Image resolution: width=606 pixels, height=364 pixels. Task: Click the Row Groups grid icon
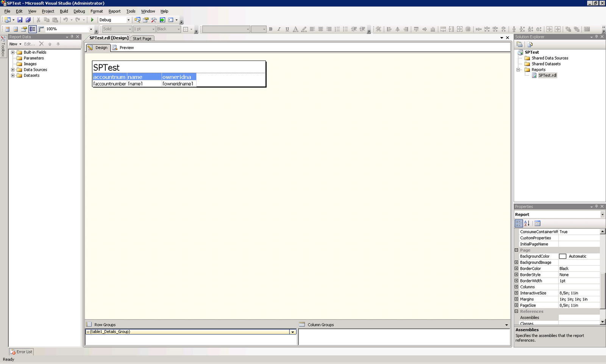pos(89,324)
